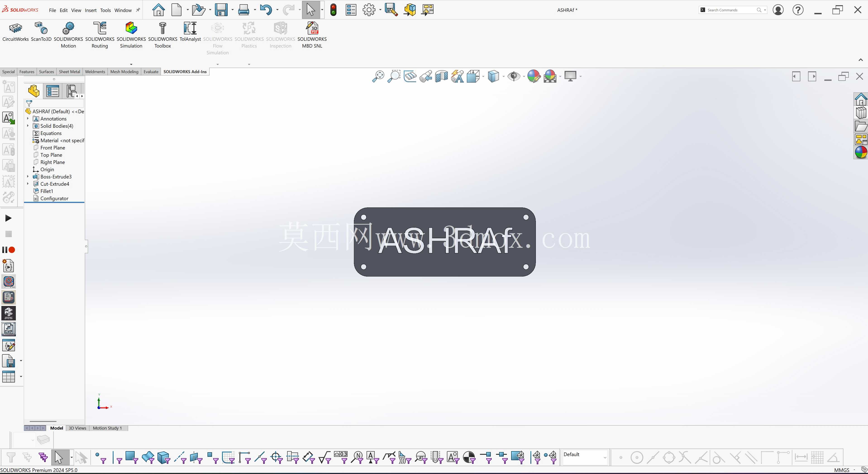Image resolution: width=868 pixels, height=474 pixels.
Task: Open the Insert menu
Action: tap(91, 10)
